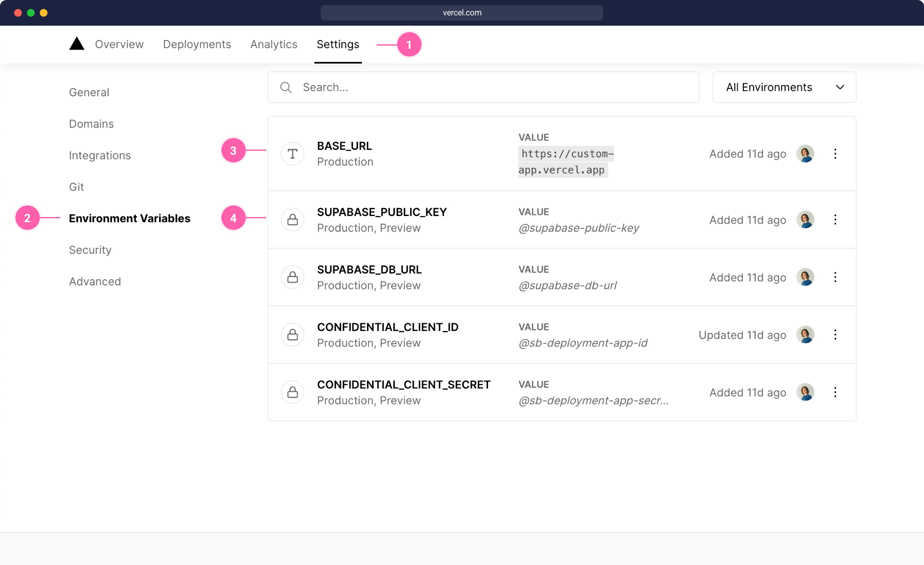
Task: Go to the Analytics tab
Action: pos(274,44)
